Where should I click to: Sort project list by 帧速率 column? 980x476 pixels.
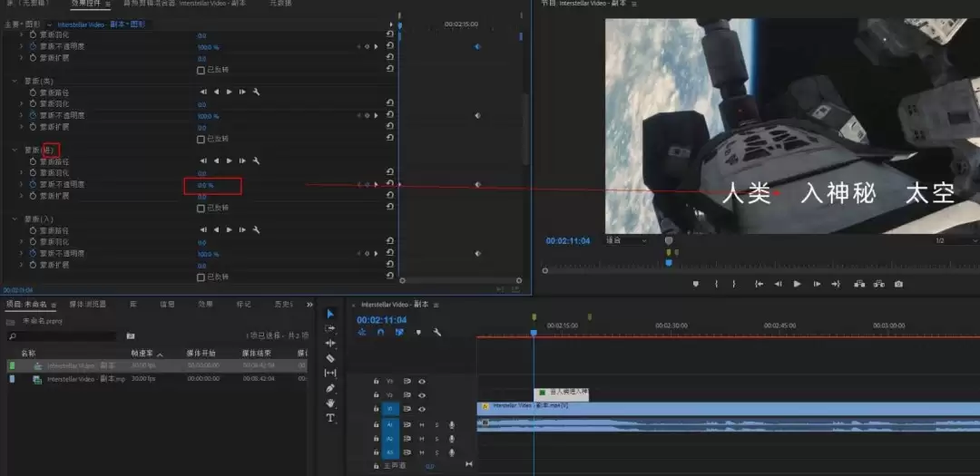(142, 354)
